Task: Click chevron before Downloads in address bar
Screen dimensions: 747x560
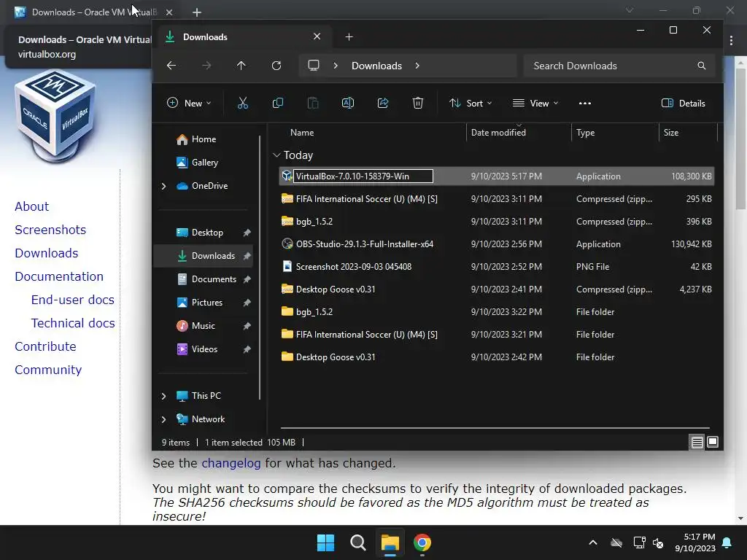Action: pyautogui.click(x=336, y=66)
